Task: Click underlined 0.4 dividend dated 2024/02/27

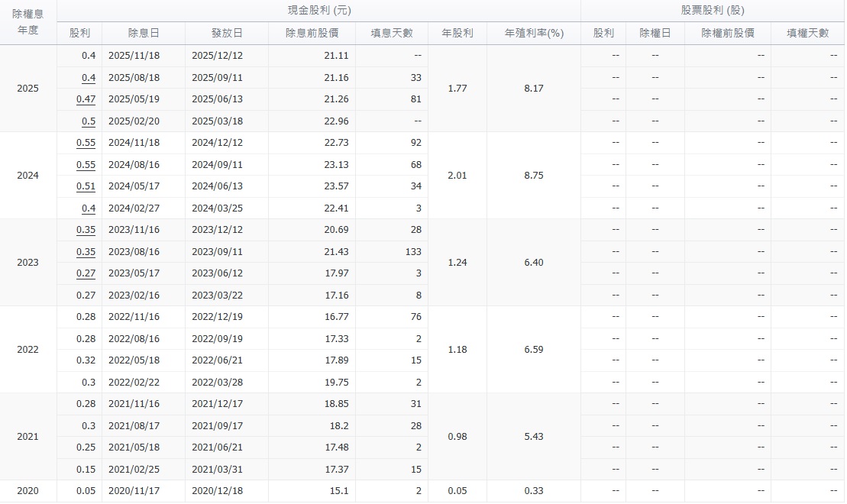Action: point(88,208)
